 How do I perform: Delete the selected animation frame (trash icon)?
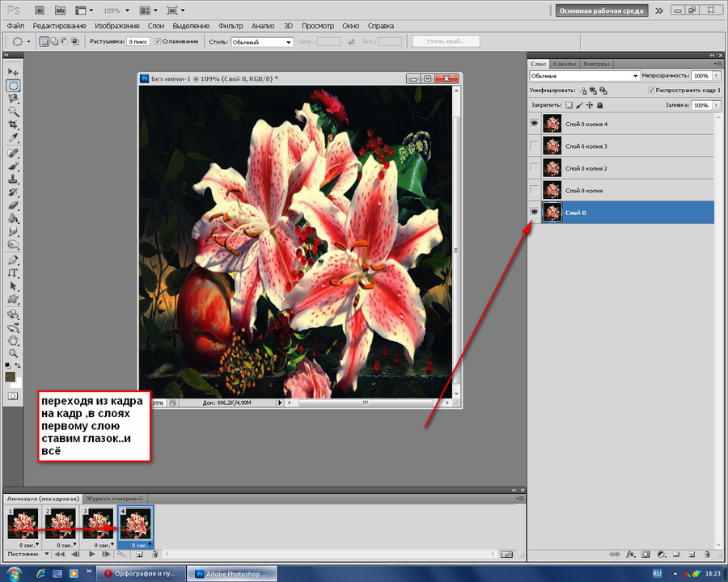click(x=154, y=555)
